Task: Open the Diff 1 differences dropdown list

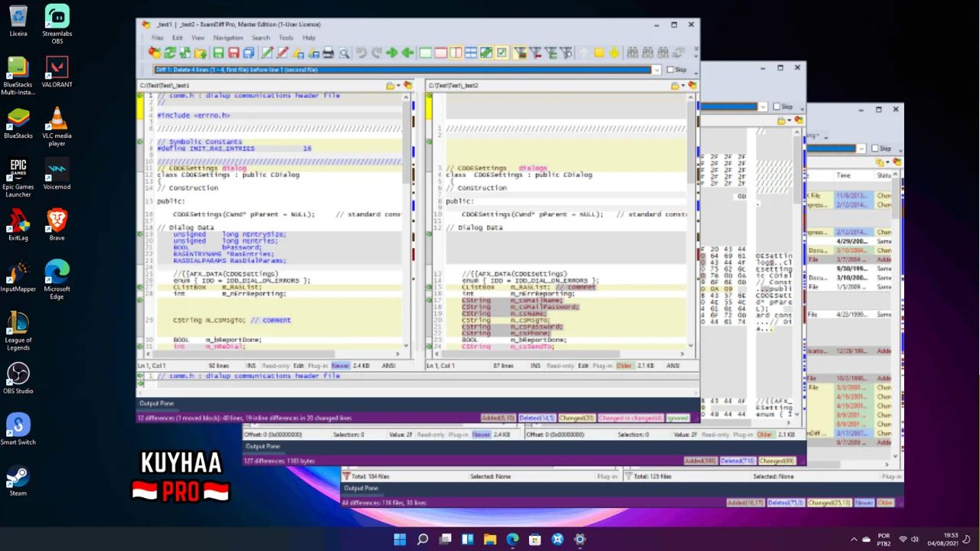Action: click(656, 70)
